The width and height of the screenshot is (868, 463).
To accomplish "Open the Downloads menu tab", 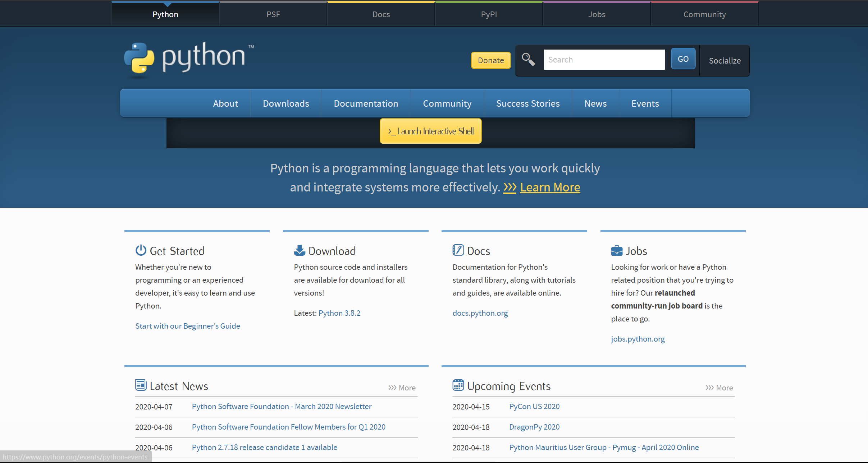I will [x=285, y=103].
